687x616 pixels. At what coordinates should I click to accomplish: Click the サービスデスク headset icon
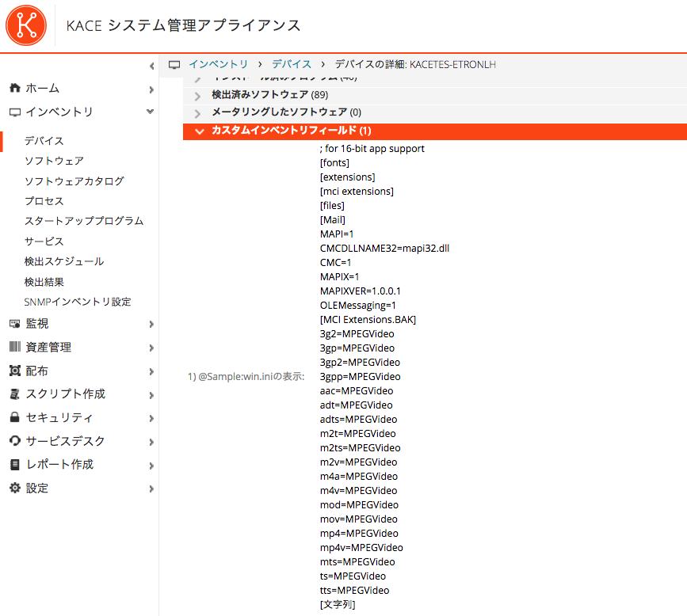click(x=15, y=441)
